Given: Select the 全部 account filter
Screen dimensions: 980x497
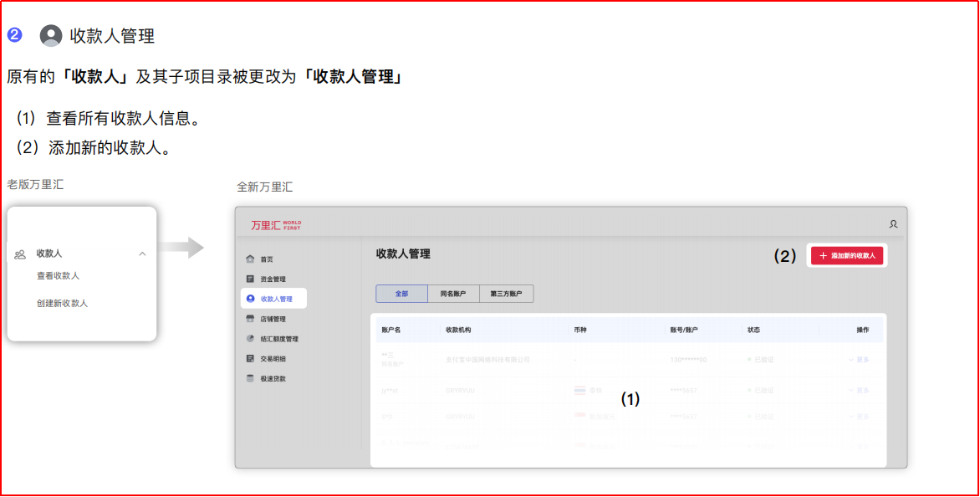Looking at the screenshot, I should click(401, 294).
